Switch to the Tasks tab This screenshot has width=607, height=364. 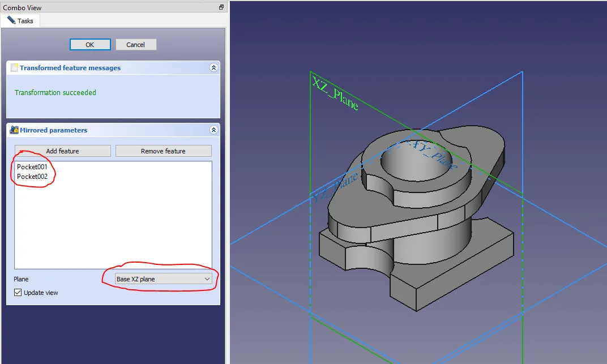(20, 20)
